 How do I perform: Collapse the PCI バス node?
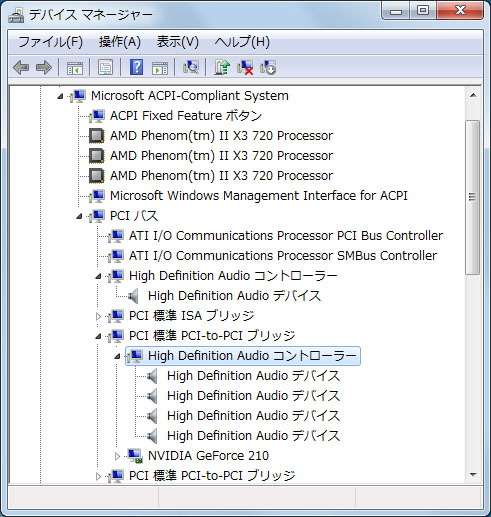pos(79,216)
